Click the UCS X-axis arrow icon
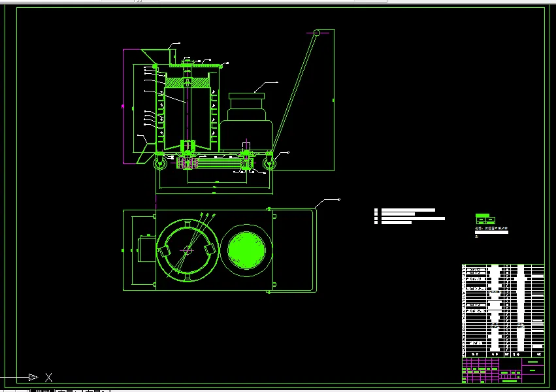 [33, 377]
